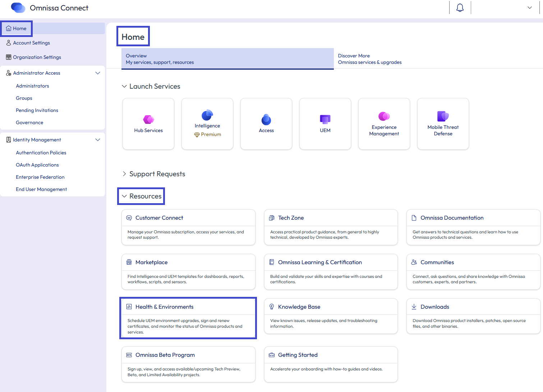Screen dimensions: 543x392
Task: Open the Getting Started title link
Action: [298, 355]
